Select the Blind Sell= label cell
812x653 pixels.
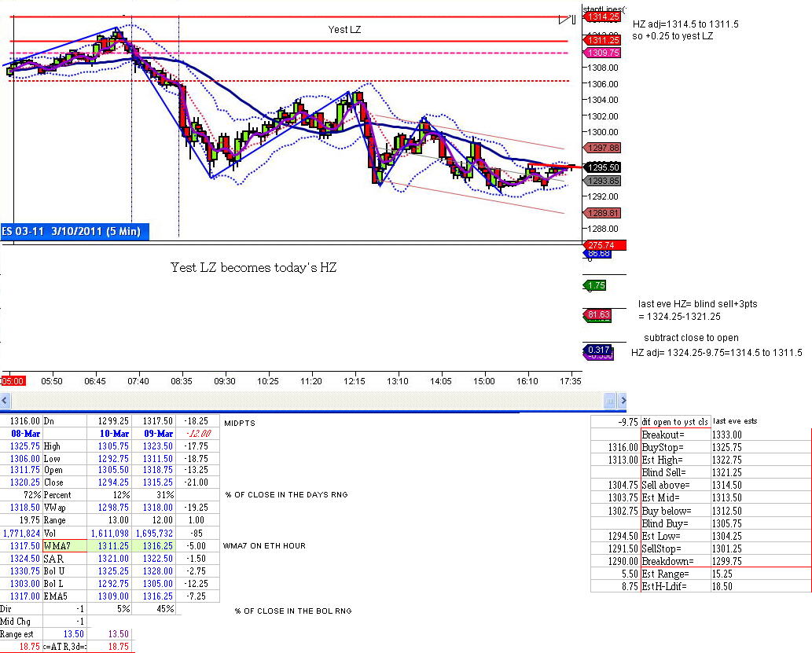click(x=676, y=472)
